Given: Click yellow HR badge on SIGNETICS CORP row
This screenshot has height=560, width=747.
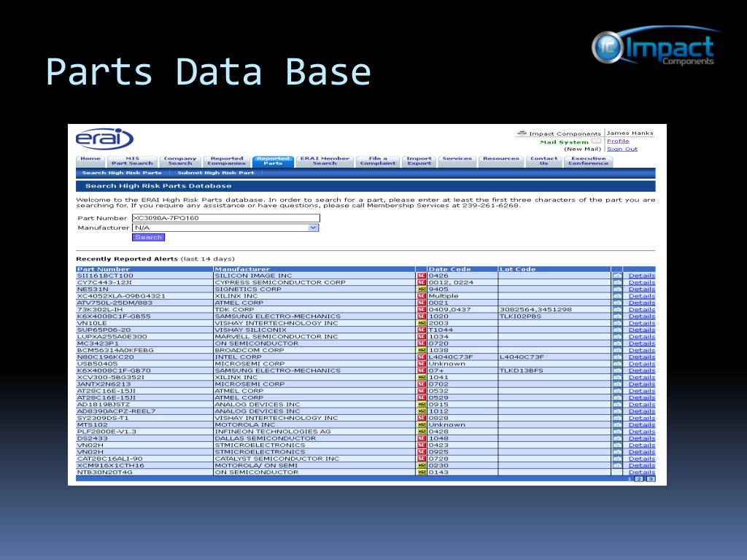Looking at the screenshot, I should click(x=421, y=289).
